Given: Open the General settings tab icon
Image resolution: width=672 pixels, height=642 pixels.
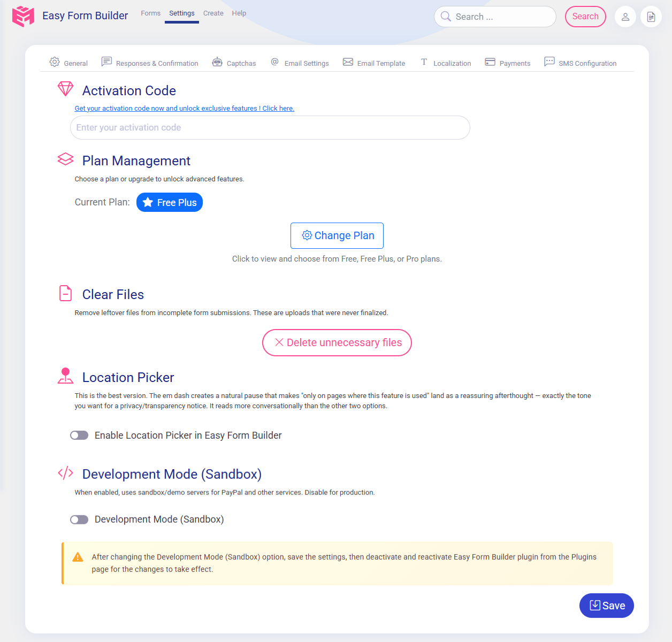Looking at the screenshot, I should (x=54, y=62).
